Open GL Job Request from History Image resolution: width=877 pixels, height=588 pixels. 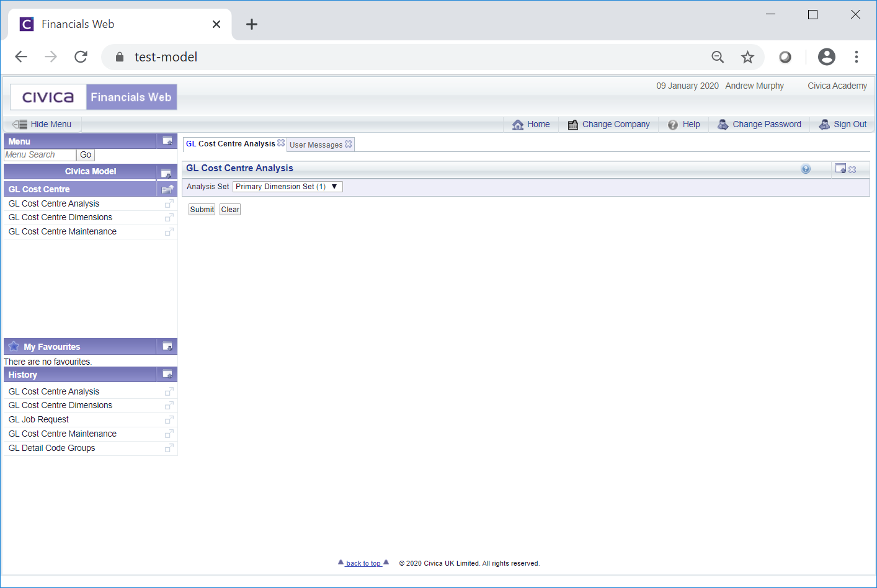(x=38, y=419)
